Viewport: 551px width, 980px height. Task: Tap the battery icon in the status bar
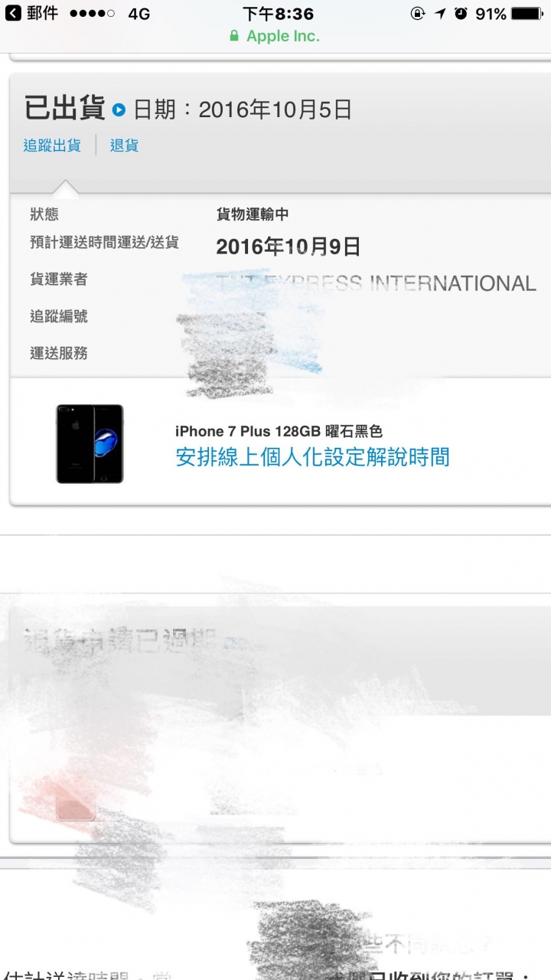pyautogui.click(x=527, y=13)
